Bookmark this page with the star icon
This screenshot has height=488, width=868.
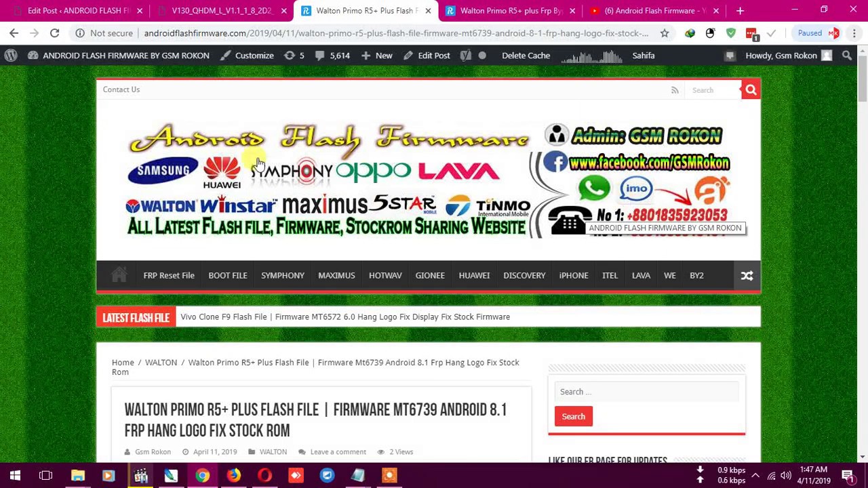coord(665,33)
